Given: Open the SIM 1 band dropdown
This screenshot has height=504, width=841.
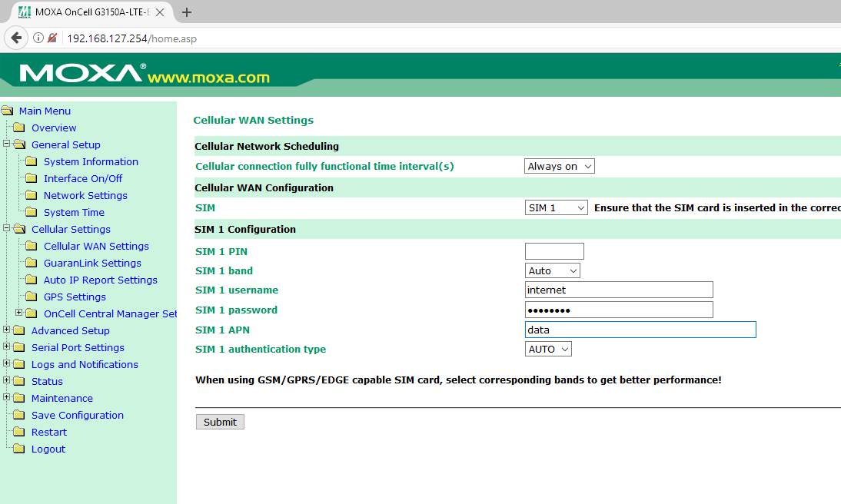Looking at the screenshot, I should [553, 270].
